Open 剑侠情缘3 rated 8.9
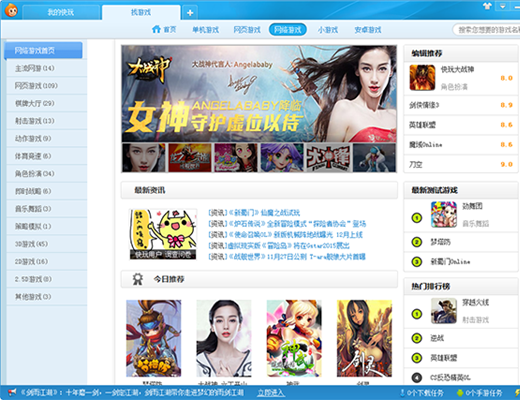This screenshot has height=400, width=520. tap(461, 105)
